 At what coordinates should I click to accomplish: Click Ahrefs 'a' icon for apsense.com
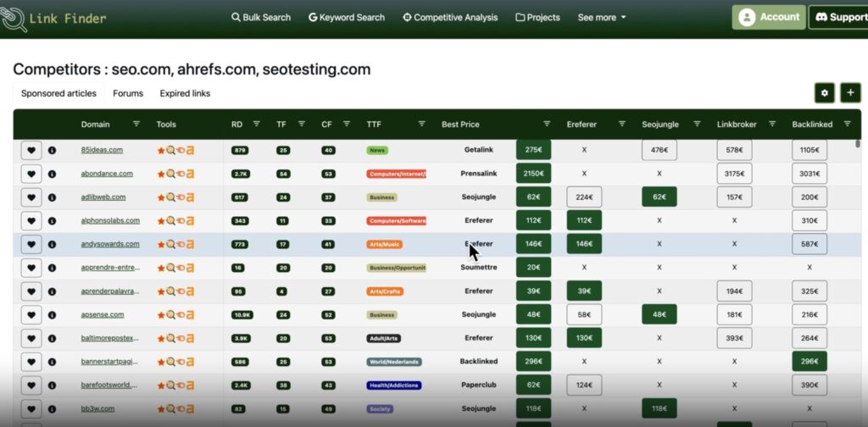pyautogui.click(x=190, y=314)
